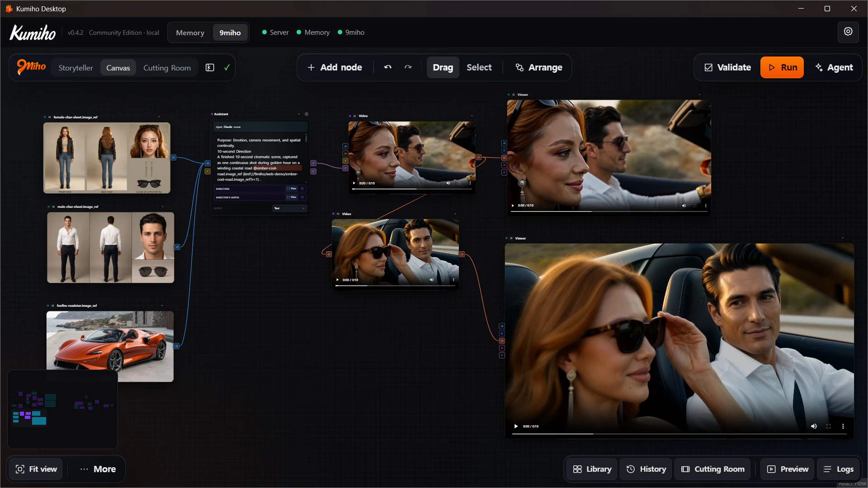The height and width of the screenshot is (488, 868).
Task: Click the green checkmark status icon
Action: coord(227,68)
